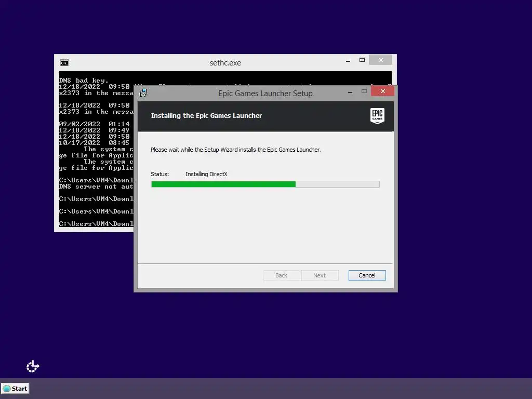Click the command prompt icon in the sethc.exe title bar
The image size is (532, 399).
point(64,63)
